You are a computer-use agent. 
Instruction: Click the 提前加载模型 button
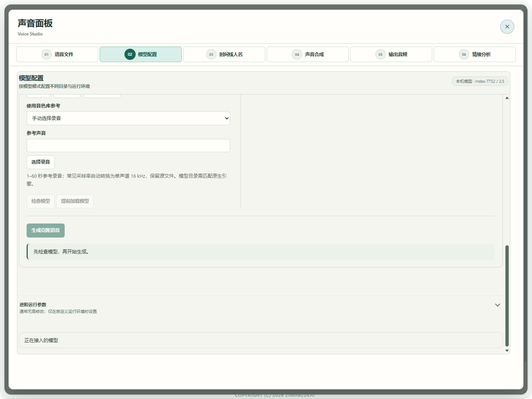click(x=75, y=201)
